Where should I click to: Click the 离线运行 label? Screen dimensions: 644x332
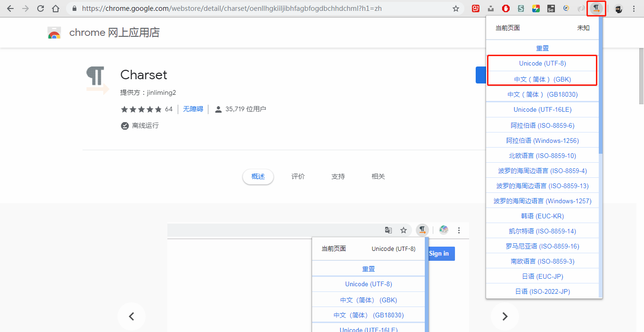(x=145, y=126)
